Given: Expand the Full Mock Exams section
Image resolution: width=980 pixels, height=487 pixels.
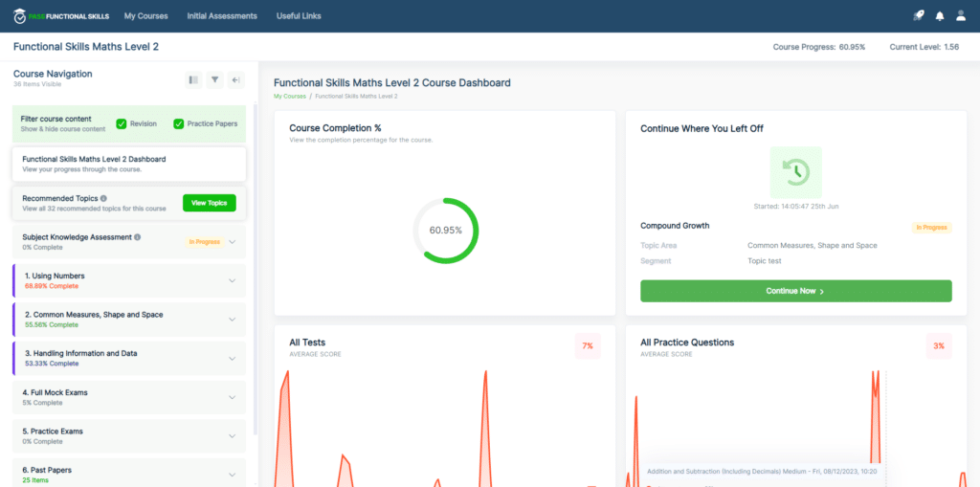Looking at the screenshot, I should (x=232, y=397).
